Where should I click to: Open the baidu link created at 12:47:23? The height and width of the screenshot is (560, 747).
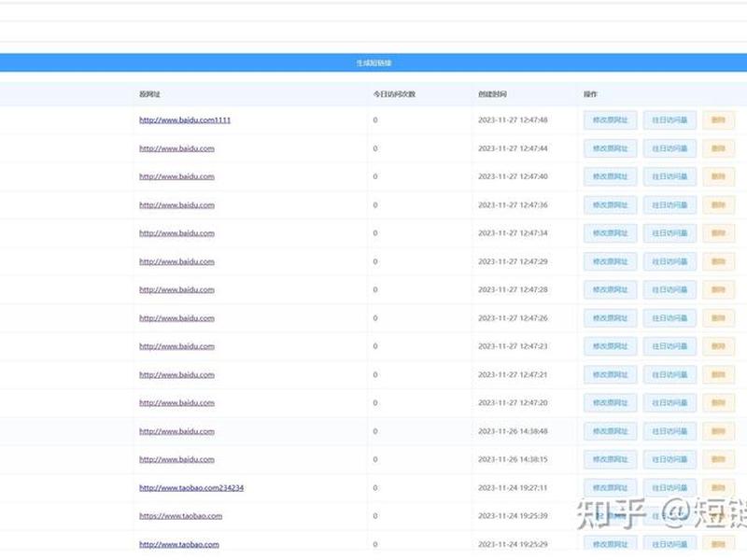[x=176, y=346]
